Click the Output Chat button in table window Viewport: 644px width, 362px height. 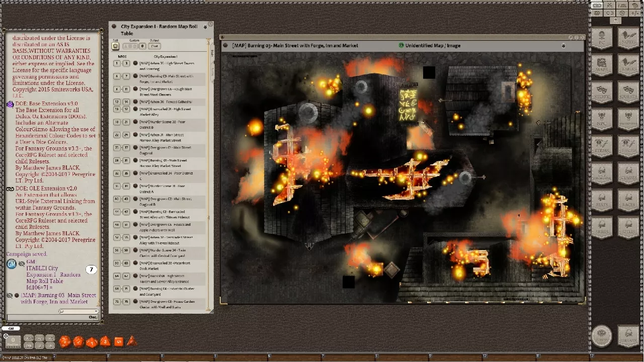(154, 46)
